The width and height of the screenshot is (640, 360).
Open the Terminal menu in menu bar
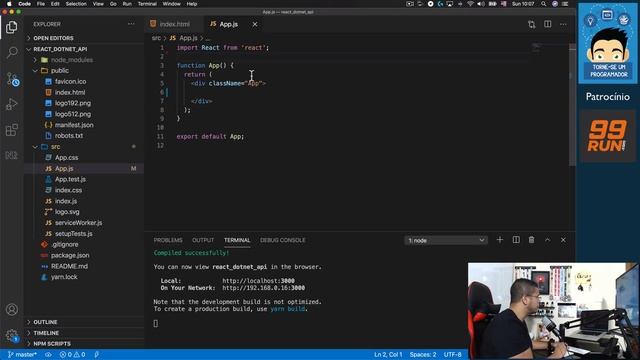(x=147, y=4)
